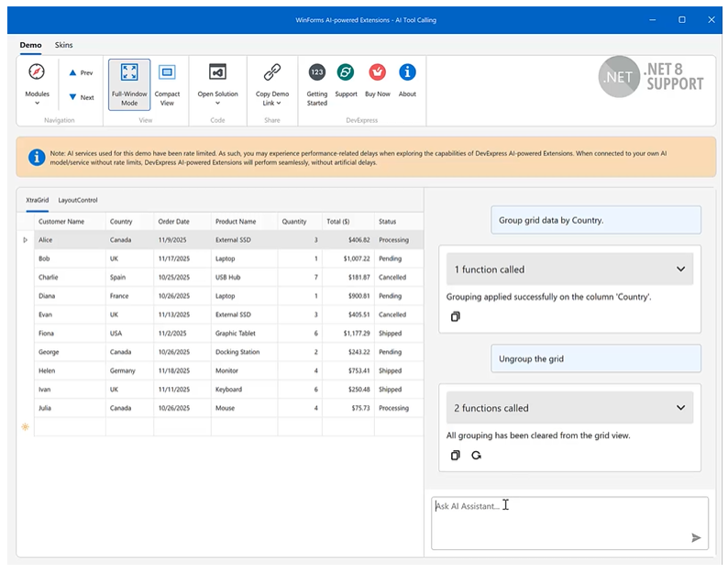Image resolution: width=728 pixels, height=573 pixels.
Task: Click the empty new-row Customer Name cell
Action: (x=70, y=426)
